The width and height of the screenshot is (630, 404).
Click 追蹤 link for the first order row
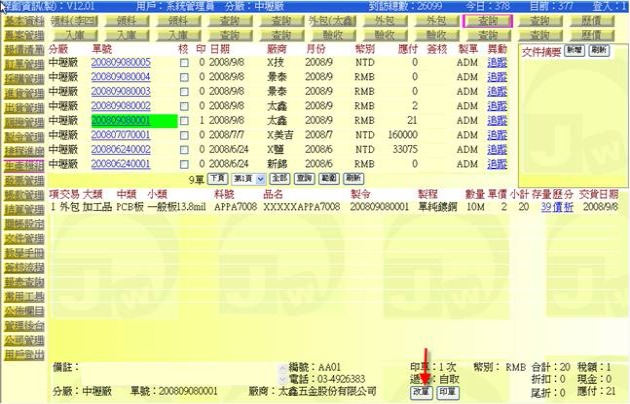coord(497,63)
